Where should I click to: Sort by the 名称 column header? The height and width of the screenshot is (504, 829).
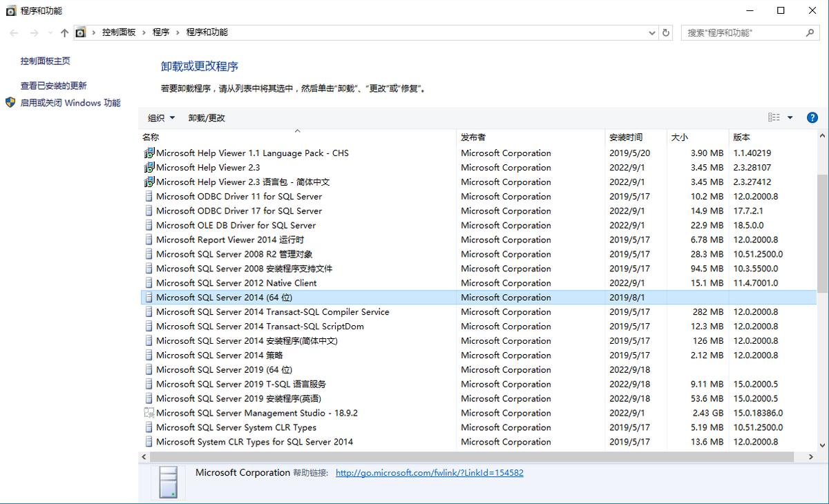[298, 137]
